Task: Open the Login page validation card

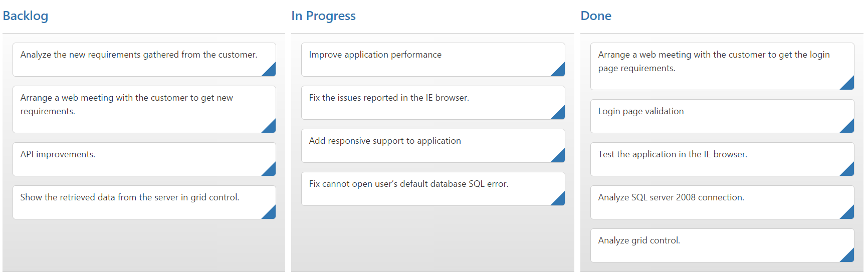Action: coord(702,116)
